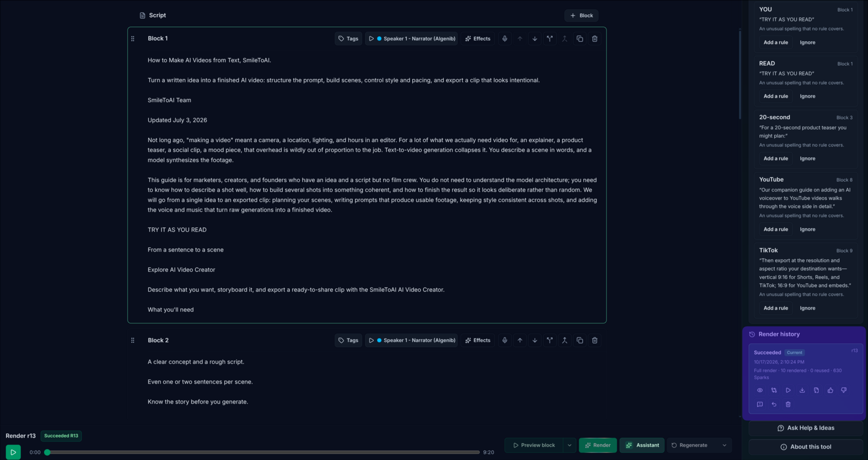
Task: Click the audio playback progress slider
Action: click(x=263, y=452)
